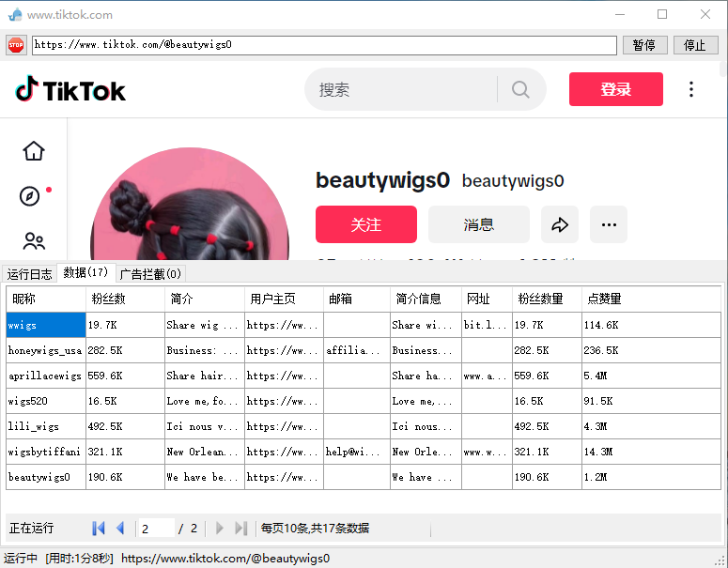Select the honeywigs_usa nickname cell

click(46, 350)
